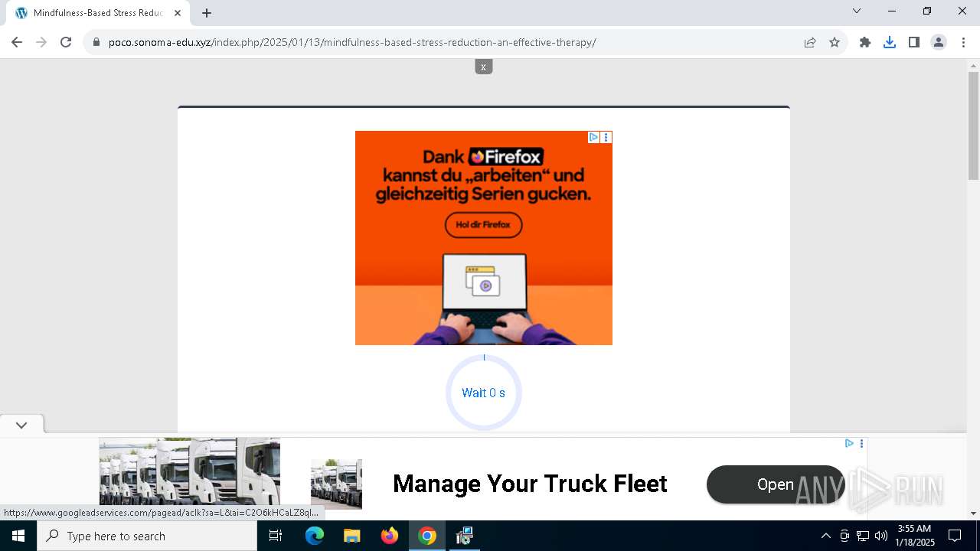The width and height of the screenshot is (980, 551).
Task: Click Manage Your Truck Fleet headline
Action: (530, 484)
